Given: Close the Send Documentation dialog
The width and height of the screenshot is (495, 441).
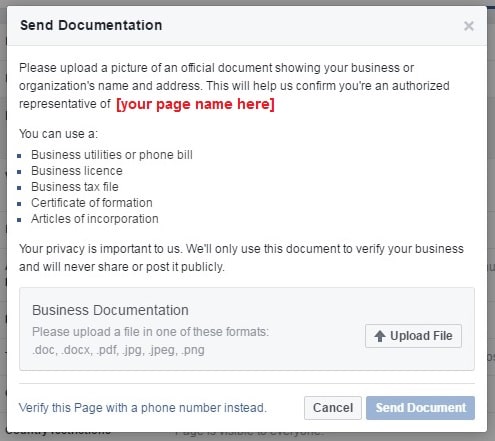Looking at the screenshot, I should [x=469, y=26].
